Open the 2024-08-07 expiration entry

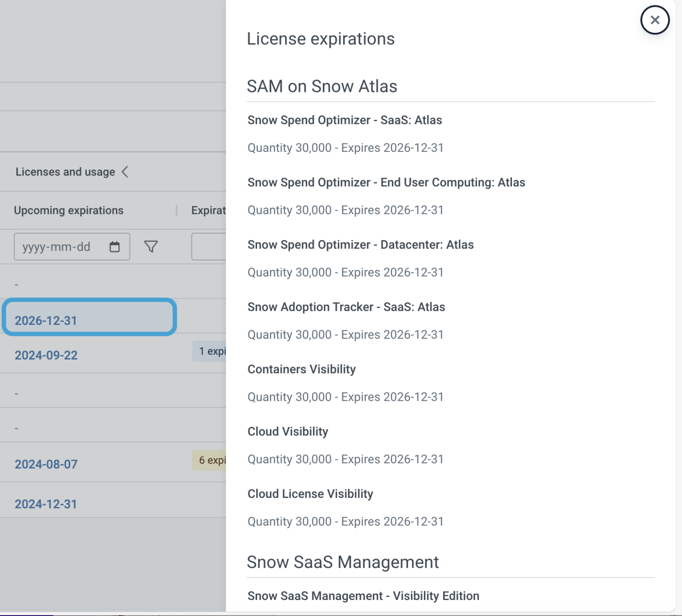tap(46, 464)
